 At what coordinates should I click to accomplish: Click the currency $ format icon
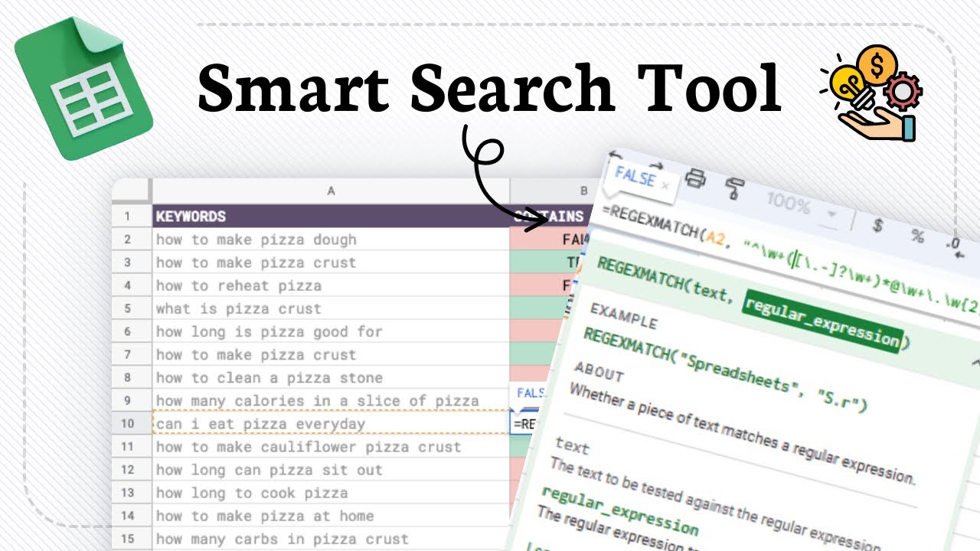[878, 225]
